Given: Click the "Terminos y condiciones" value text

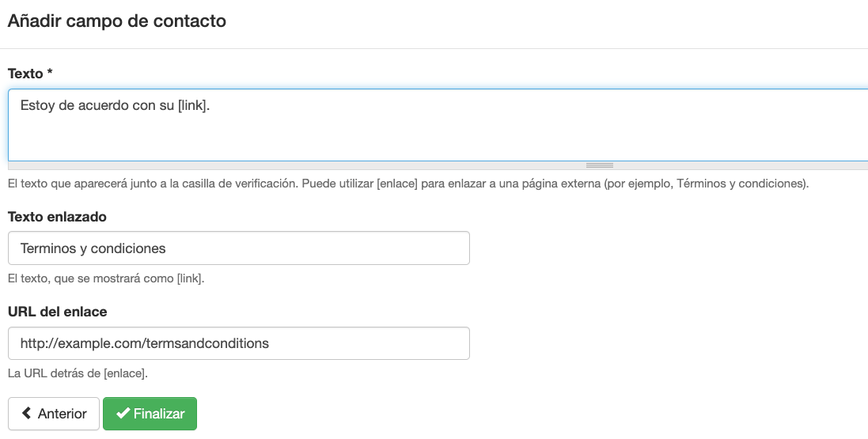Looking at the screenshot, I should click(x=93, y=248).
